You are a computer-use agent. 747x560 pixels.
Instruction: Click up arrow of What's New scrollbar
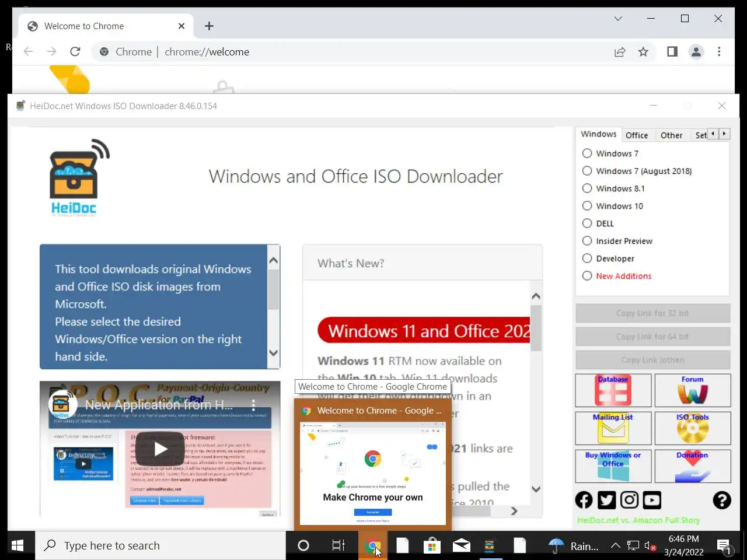pyautogui.click(x=536, y=296)
